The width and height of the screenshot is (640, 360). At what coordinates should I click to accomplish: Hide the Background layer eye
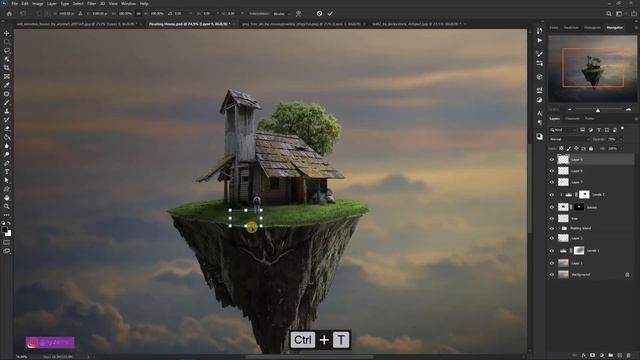552,275
